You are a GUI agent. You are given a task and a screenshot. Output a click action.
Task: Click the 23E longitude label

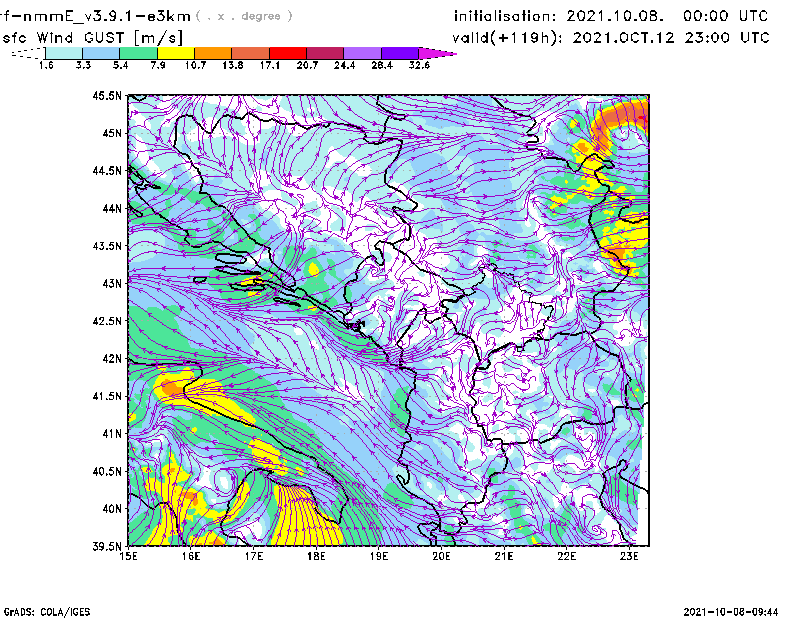[629, 556]
